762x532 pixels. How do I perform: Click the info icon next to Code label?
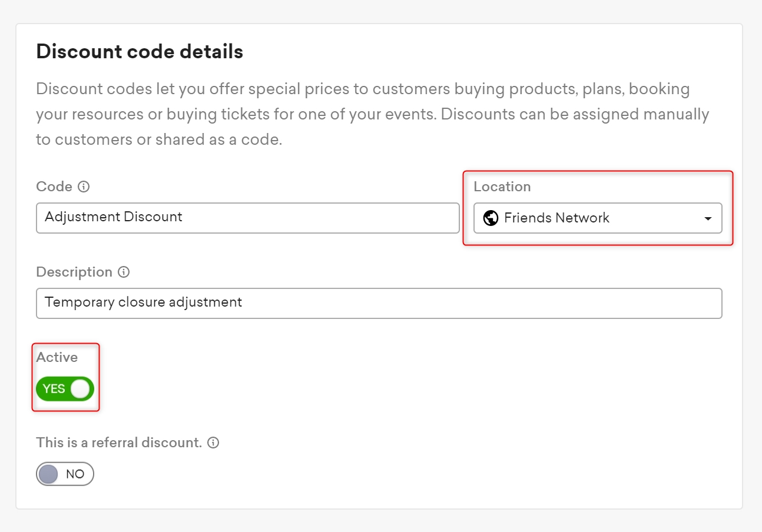[x=84, y=186]
